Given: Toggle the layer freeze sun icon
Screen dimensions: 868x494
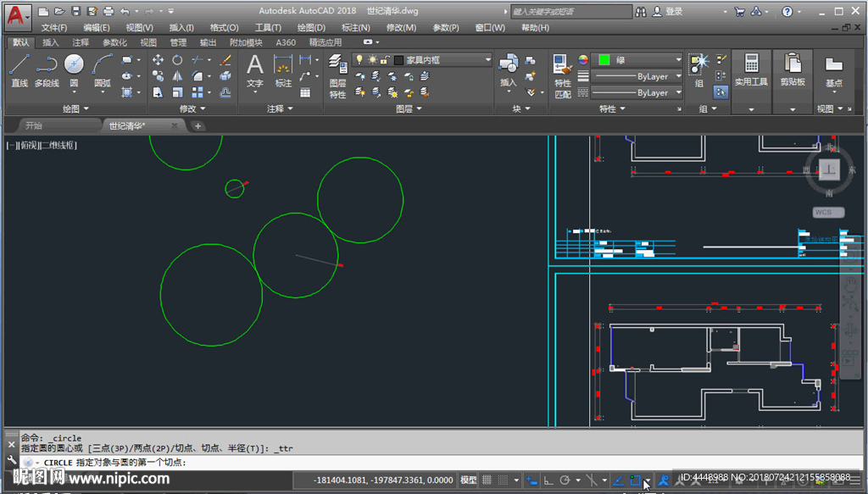Looking at the screenshot, I should pyautogui.click(x=372, y=60).
